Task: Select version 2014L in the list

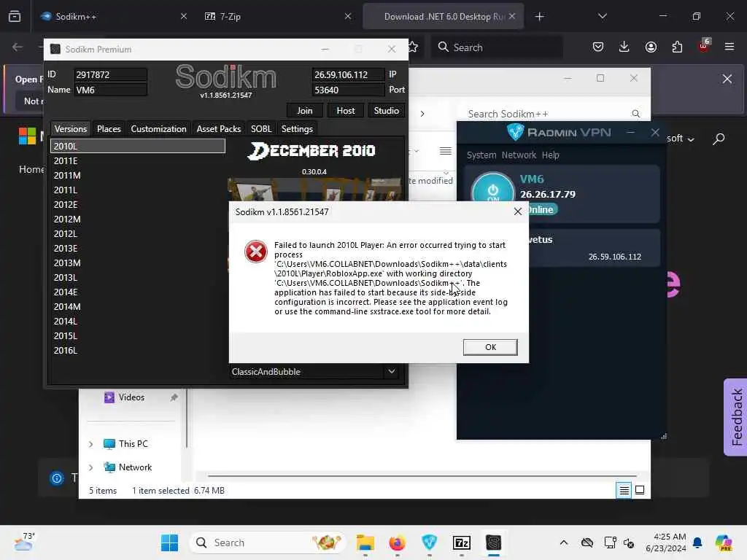Action: click(x=138, y=321)
